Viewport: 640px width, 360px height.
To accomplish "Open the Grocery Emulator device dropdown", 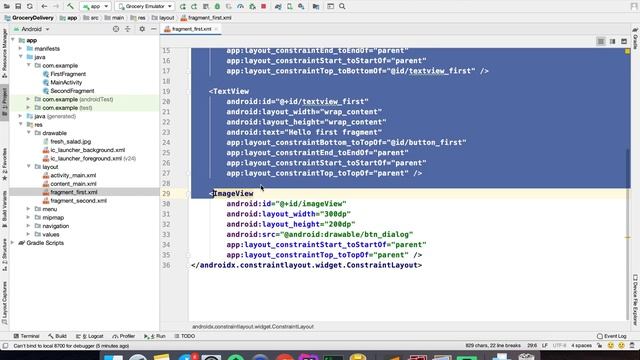I will click(x=144, y=7).
